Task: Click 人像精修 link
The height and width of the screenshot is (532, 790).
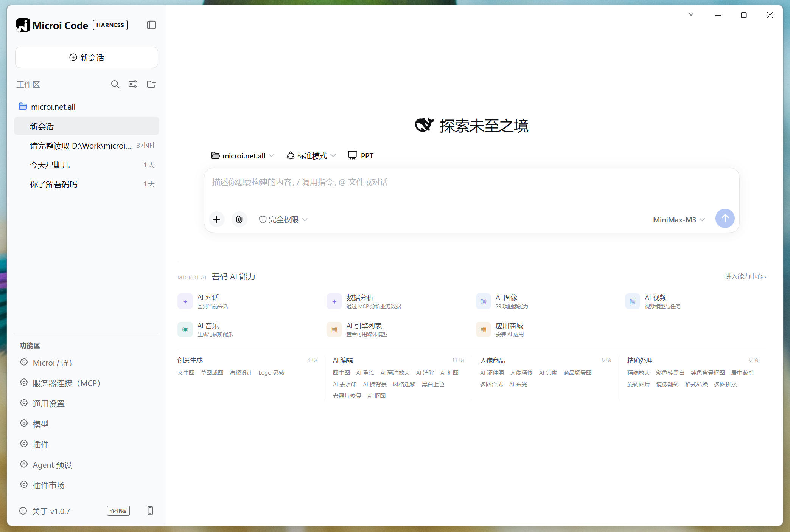Action: (x=521, y=372)
